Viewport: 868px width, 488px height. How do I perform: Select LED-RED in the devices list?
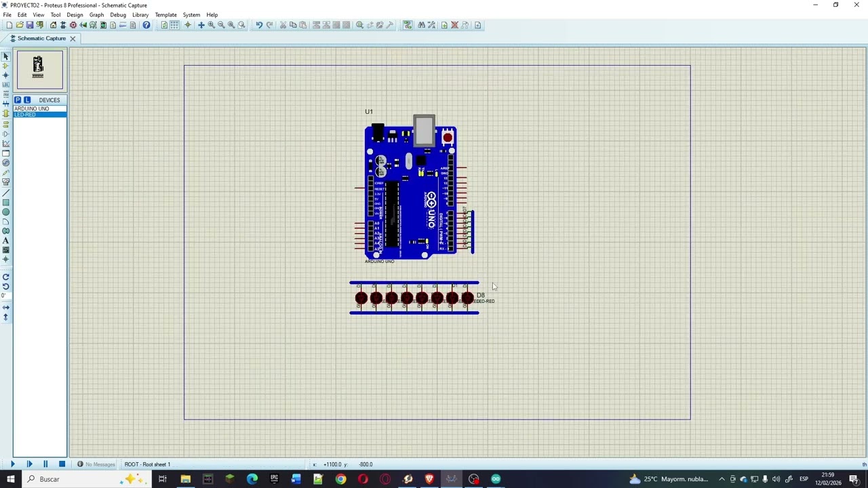click(x=40, y=115)
